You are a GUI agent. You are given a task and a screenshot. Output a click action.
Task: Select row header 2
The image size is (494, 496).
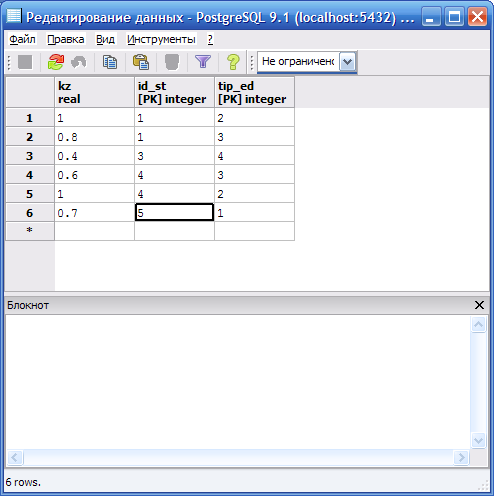click(30, 137)
